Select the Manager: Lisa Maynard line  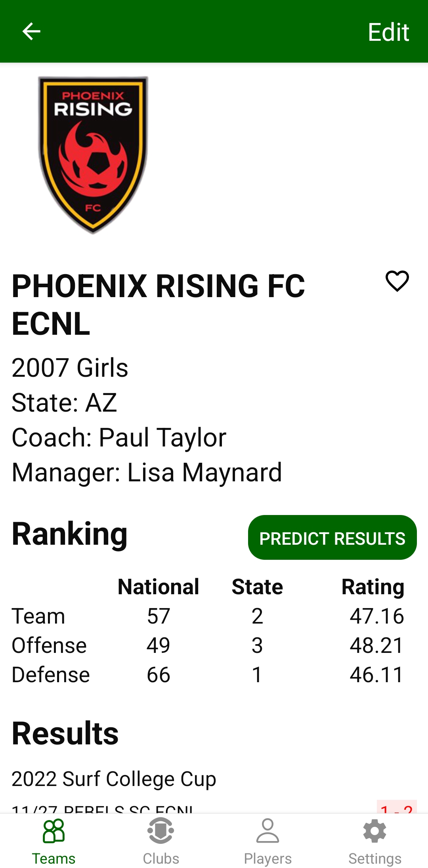coord(147,473)
